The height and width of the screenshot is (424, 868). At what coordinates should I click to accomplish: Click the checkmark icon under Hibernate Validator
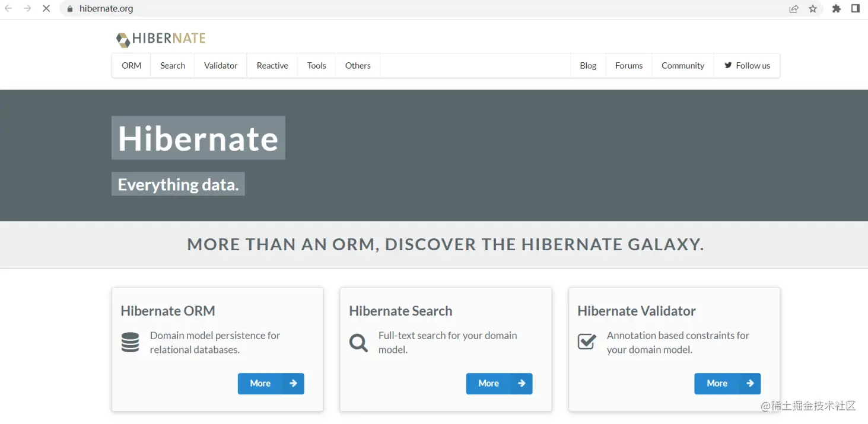587,341
